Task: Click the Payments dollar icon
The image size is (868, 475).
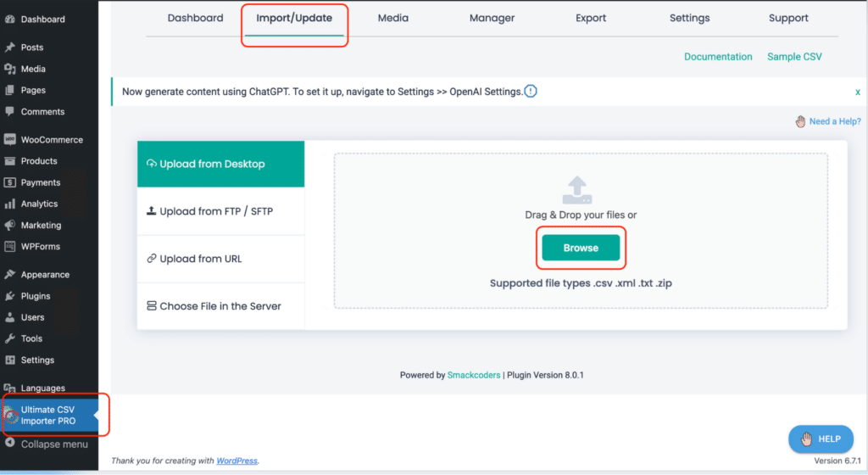Action: click(9, 182)
